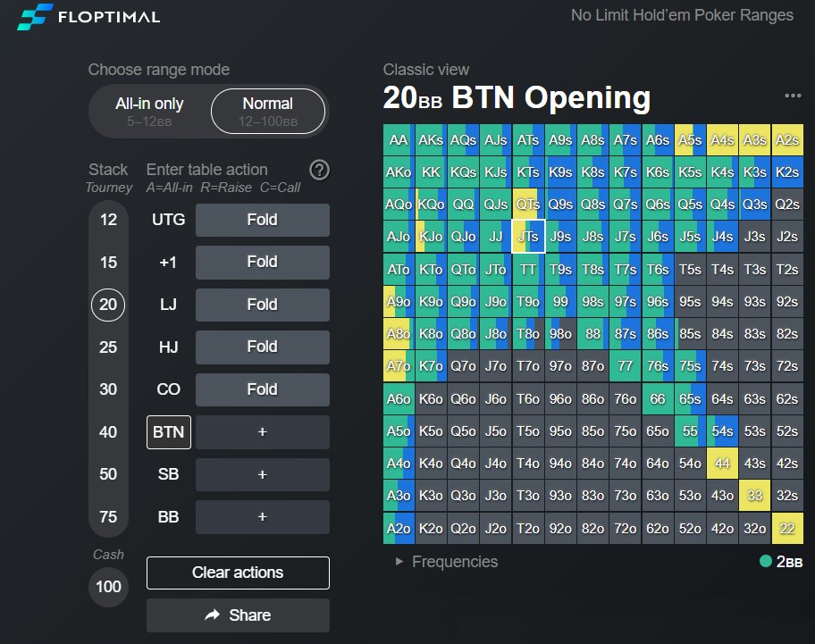
Task: Choose the 40 stack size
Action: point(108,432)
